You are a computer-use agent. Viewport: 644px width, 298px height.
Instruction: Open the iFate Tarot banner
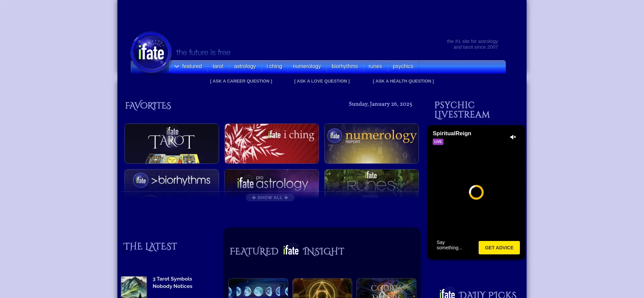pyautogui.click(x=171, y=144)
